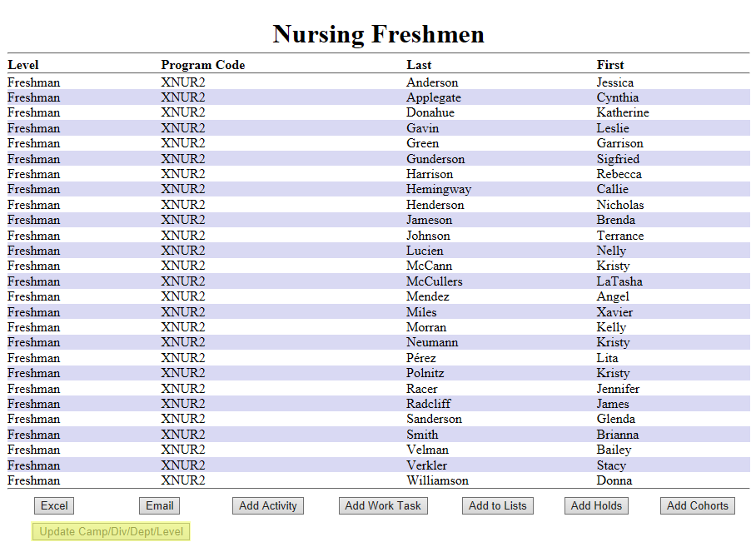This screenshot has height=552, width=756.
Task: Select LaTasha McCullers's entry
Action: (434, 281)
